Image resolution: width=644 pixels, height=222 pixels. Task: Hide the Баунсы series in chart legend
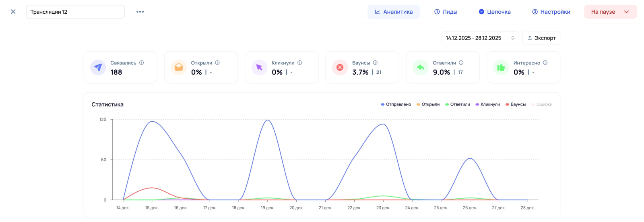tap(516, 104)
